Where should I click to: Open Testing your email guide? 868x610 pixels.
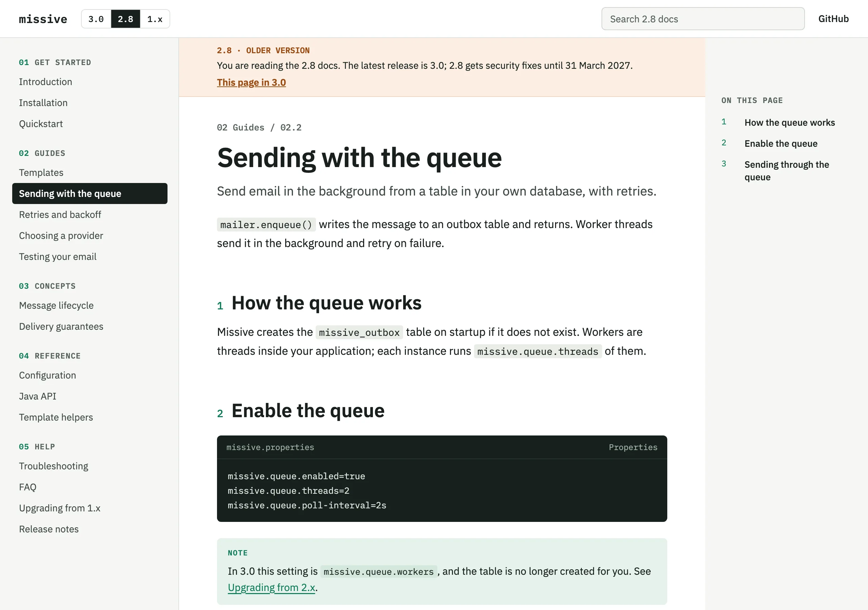(x=57, y=257)
